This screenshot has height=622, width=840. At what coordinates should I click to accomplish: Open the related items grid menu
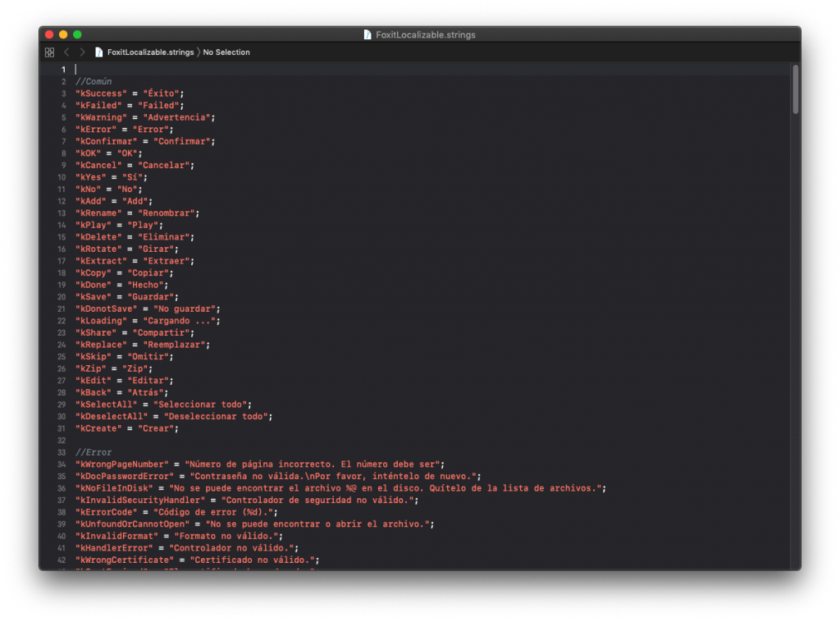tap(49, 52)
